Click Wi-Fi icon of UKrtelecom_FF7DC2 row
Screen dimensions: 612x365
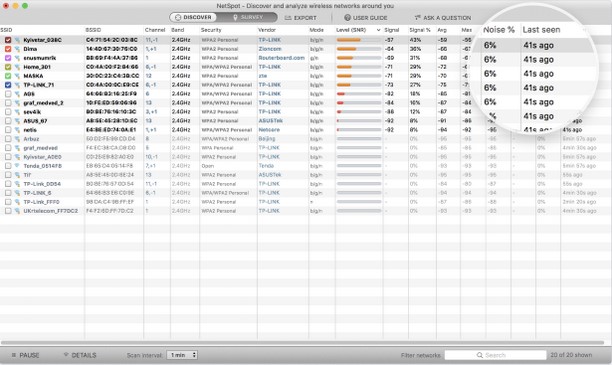point(17,211)
